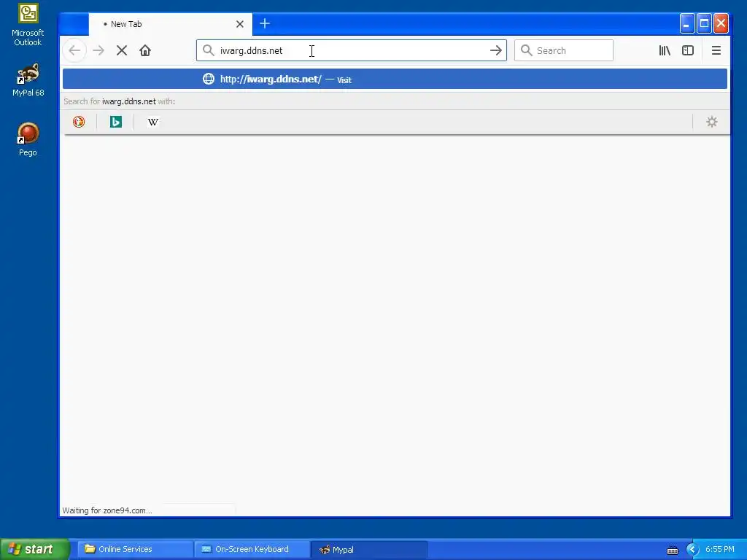Toggle the sidebars icon

688,50
